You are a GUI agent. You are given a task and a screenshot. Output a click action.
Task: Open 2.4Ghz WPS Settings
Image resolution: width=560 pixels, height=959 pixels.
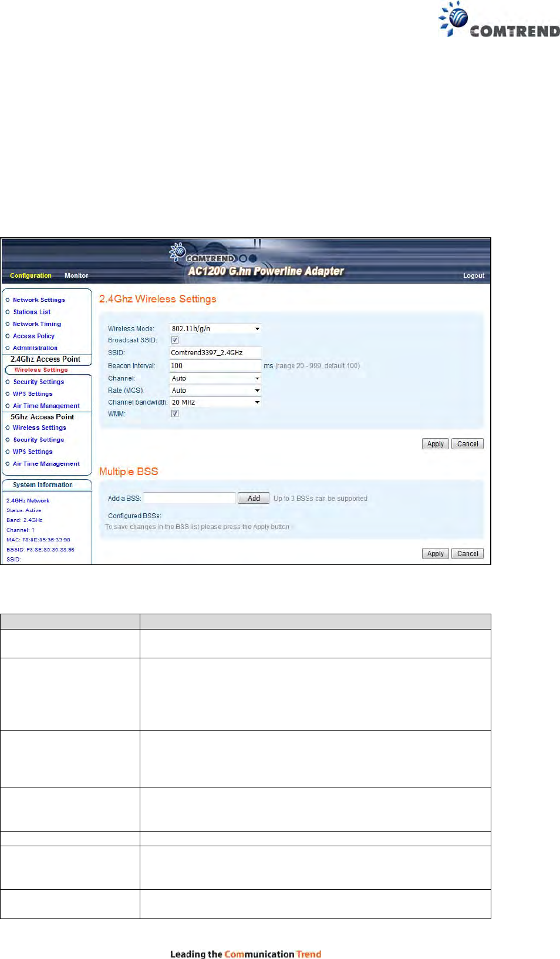click(33, 394)
